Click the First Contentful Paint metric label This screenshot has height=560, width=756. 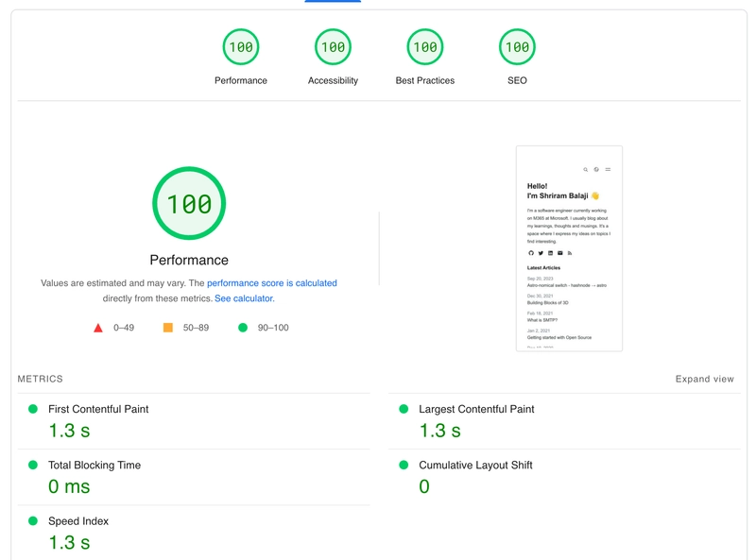(98, 409)
